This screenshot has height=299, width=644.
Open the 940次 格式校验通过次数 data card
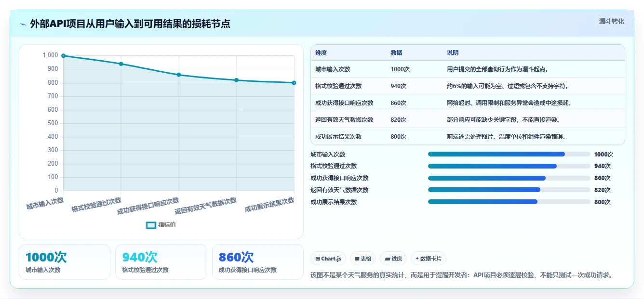click(161, 262)
